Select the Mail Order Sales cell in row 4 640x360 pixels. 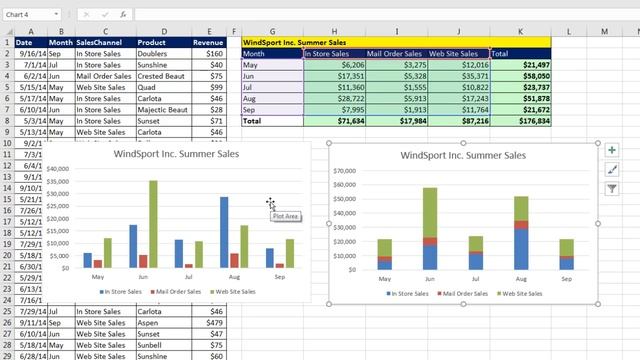coord(105,76)
